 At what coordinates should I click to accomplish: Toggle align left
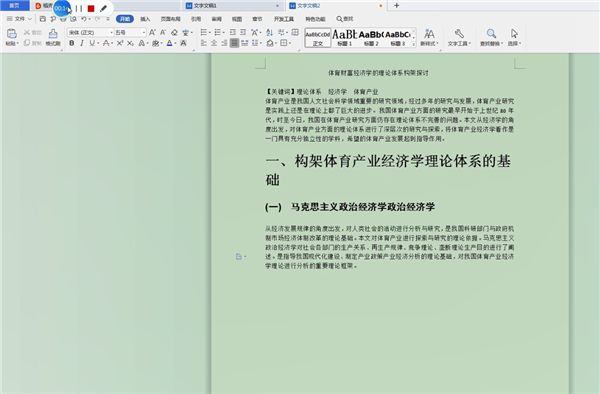tap(204, 43)
